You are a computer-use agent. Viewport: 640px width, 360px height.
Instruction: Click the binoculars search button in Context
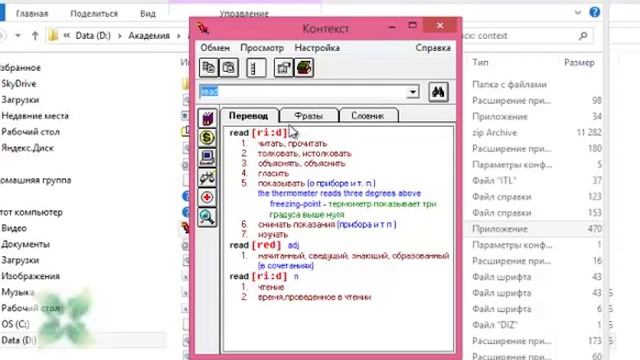tap(438, 92)
